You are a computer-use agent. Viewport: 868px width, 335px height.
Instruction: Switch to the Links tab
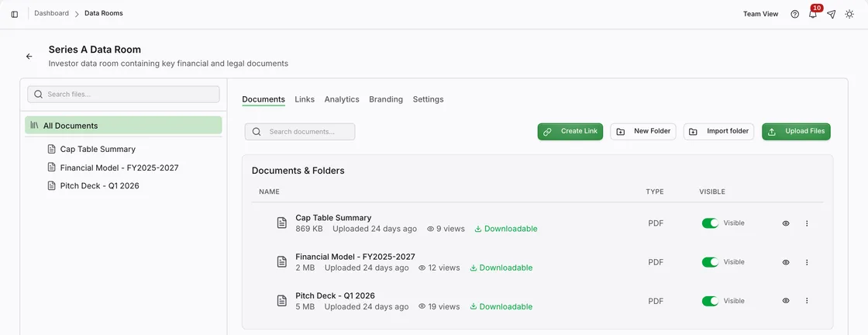[305, 99]
